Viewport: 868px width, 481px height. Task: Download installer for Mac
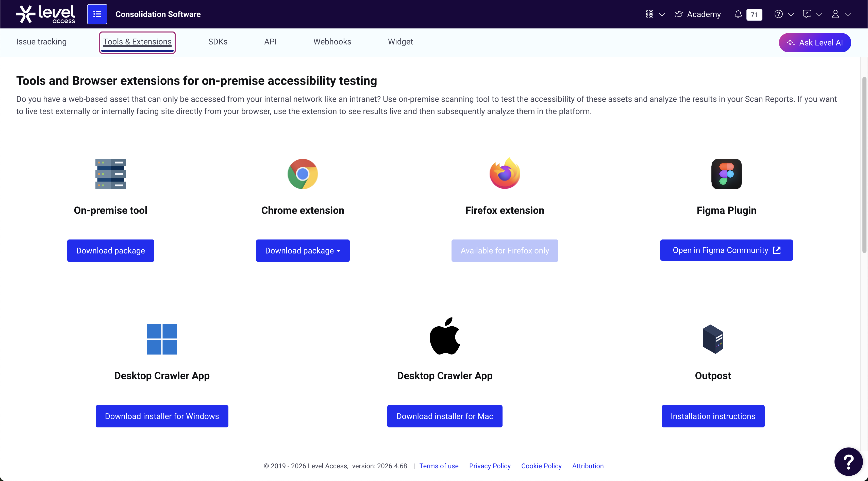click(x=445, y=416)
